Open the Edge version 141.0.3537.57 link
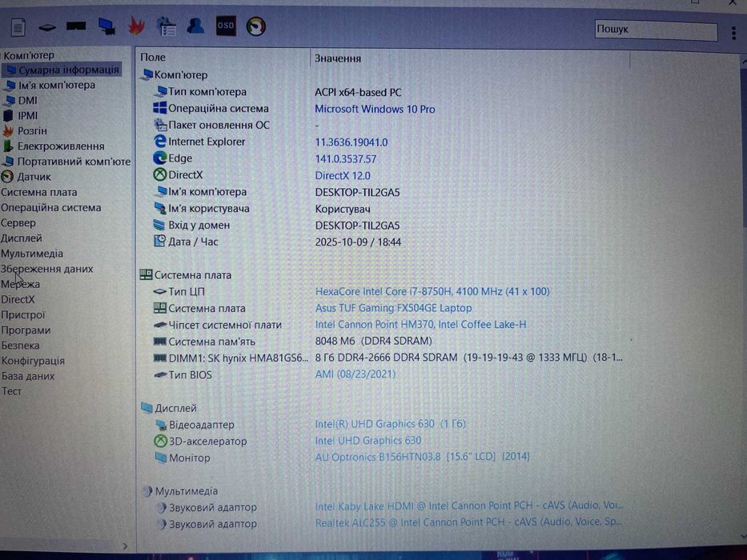Viewport: 747px width, 560px height. point(346,159)
